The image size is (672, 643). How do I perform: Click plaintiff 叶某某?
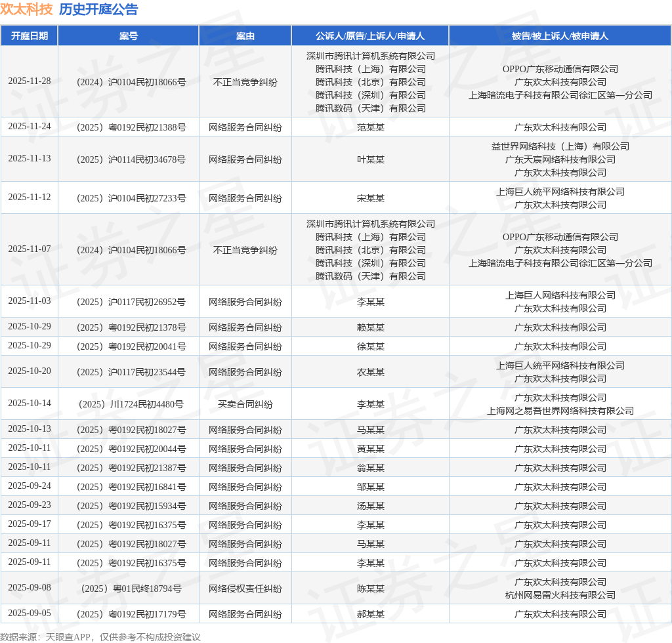coord(371,159)
